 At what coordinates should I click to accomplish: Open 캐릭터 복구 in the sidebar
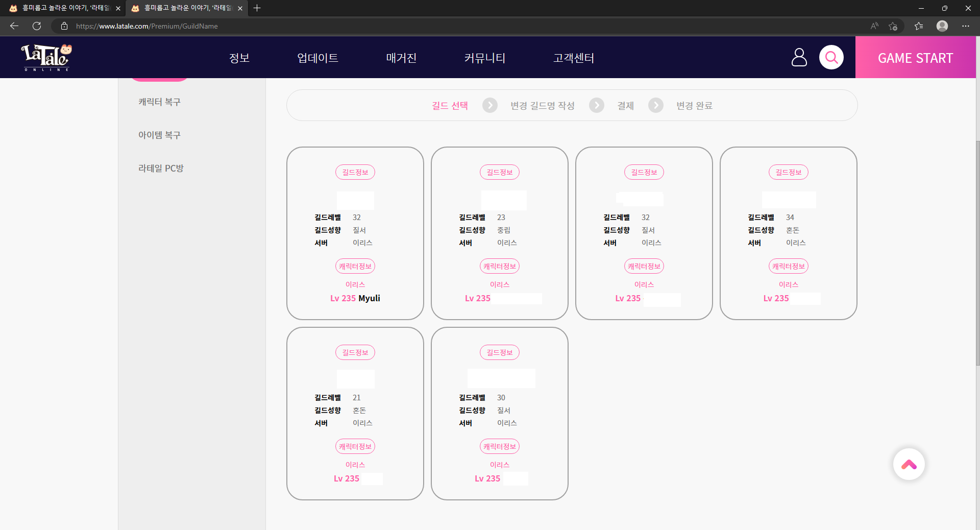pos(159,102)
